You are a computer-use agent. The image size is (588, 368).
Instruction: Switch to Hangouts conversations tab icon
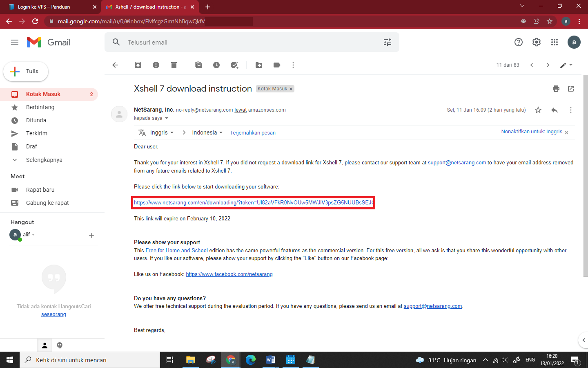click(x=60, y=346)
